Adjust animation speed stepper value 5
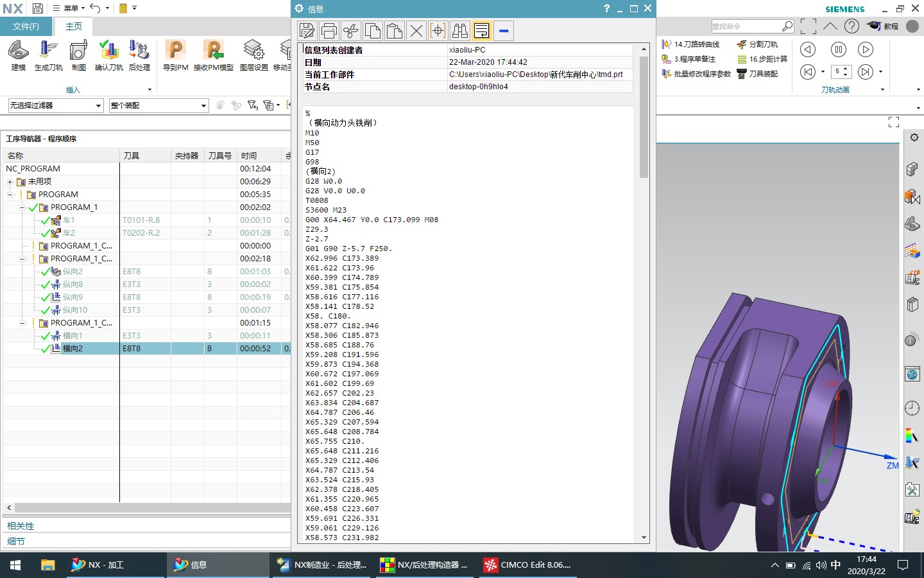Screen dimensions: 924x578 coord(841,71)
